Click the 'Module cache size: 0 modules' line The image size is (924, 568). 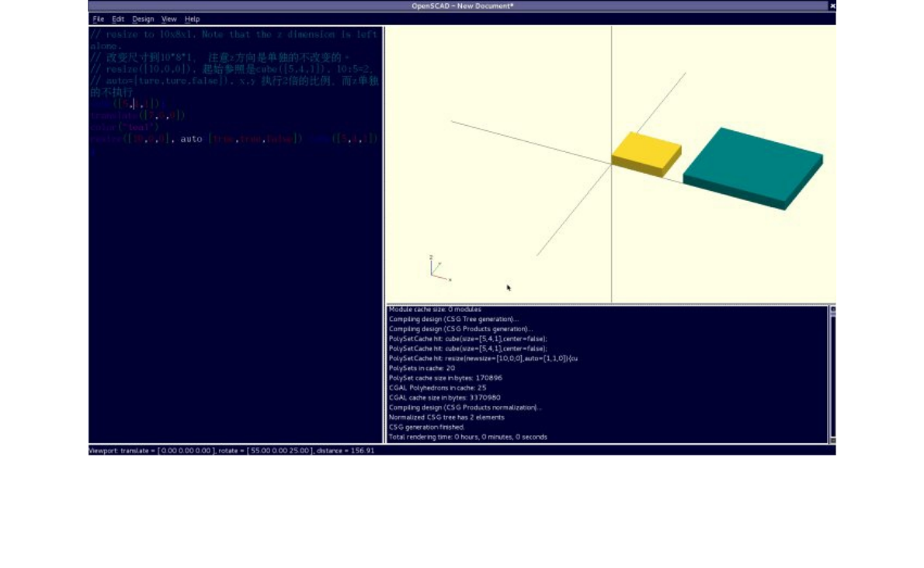435,309
